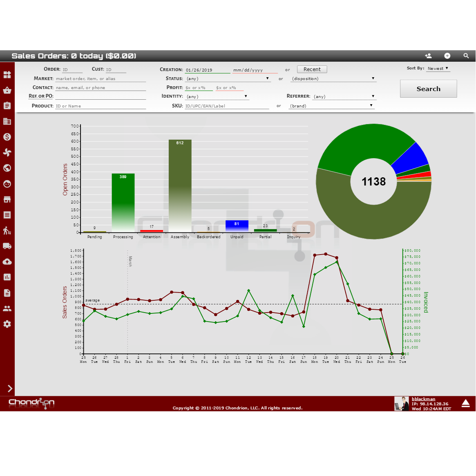Click the 1138 total in donut center
This screenshot has height=476, width=476.
374,181
